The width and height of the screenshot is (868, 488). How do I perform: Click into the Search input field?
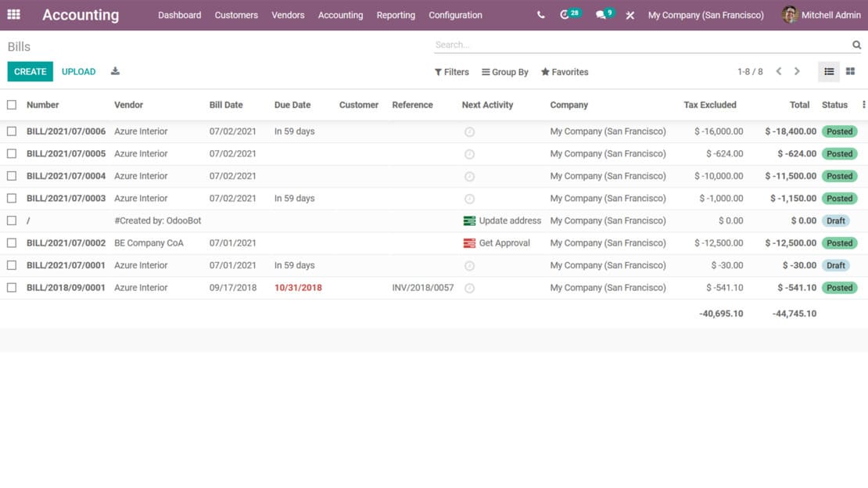(641, 45)
